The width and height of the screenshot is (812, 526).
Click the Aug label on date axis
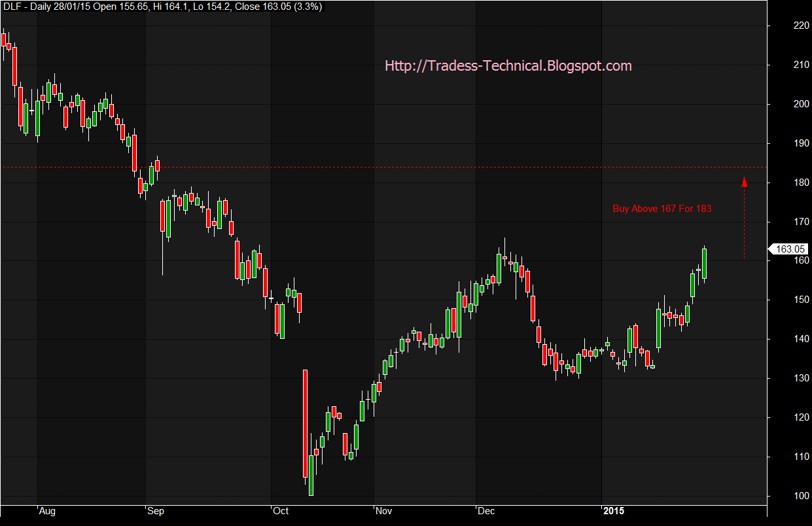tap(46, 512)
